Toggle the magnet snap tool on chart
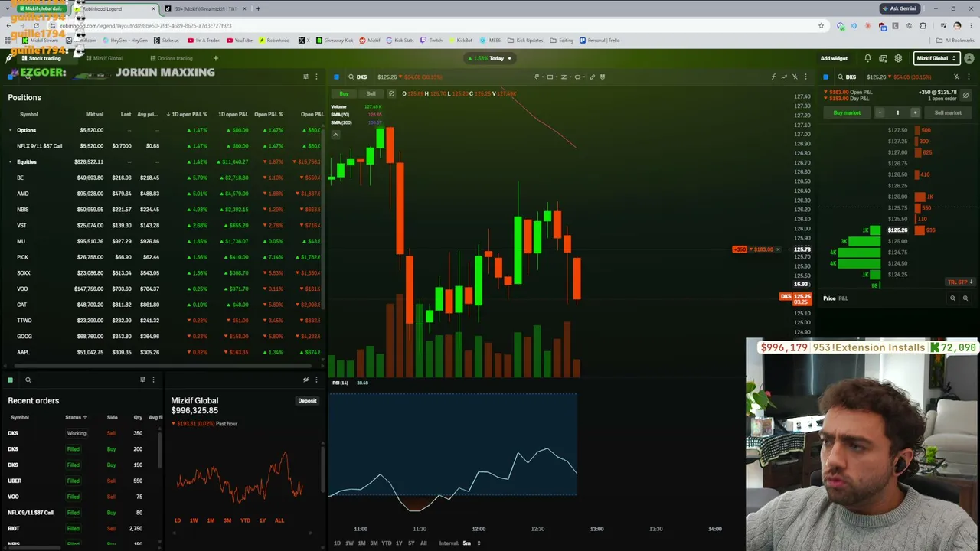Viewport: 980px width, 551px height. pyautogui.click(x=603, y=77)
